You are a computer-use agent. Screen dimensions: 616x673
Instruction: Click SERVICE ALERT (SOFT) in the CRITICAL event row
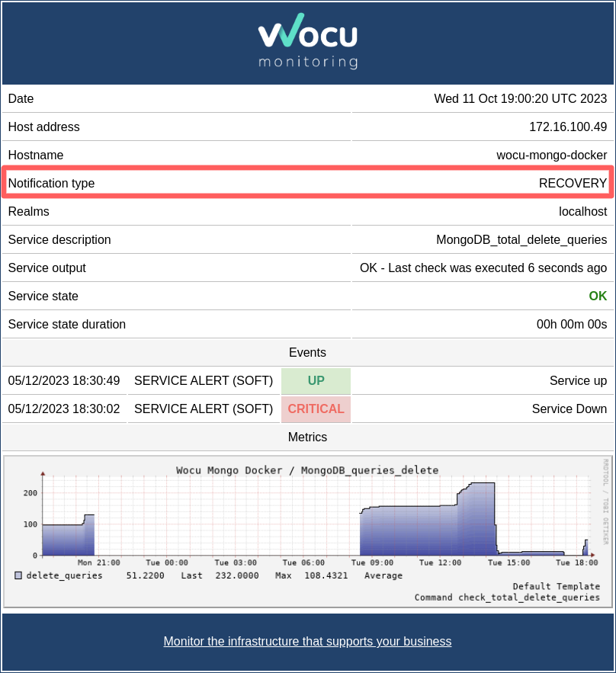(204, 409)
